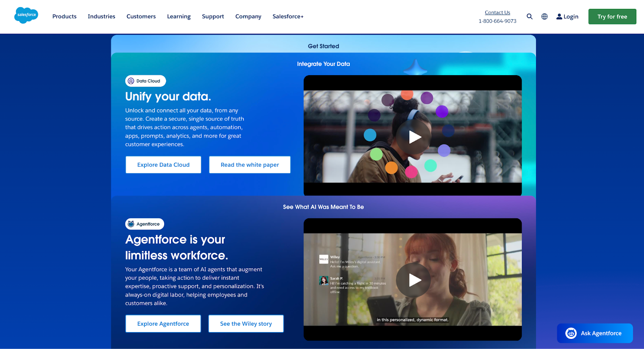
Task: Play the Data Cloud video
Action: click(414, 137)
